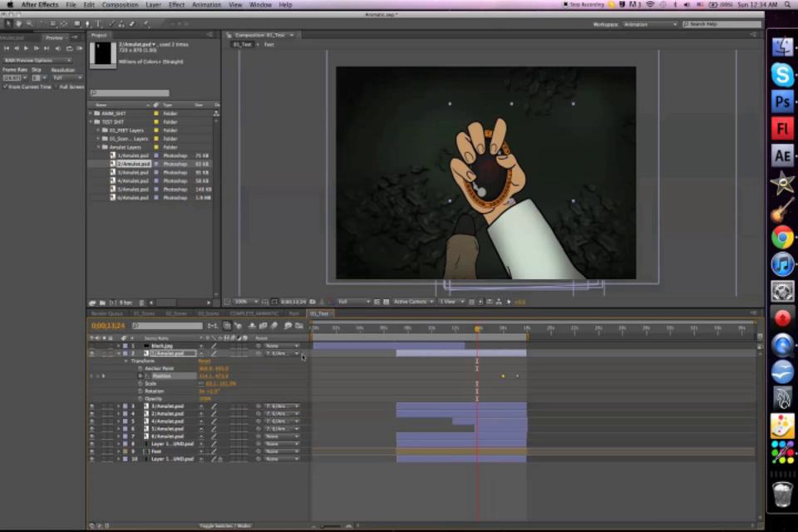The width and height of the screenshot is (798, 532).
Task: Open the Workspace dropdown
Action: (650, 24)
